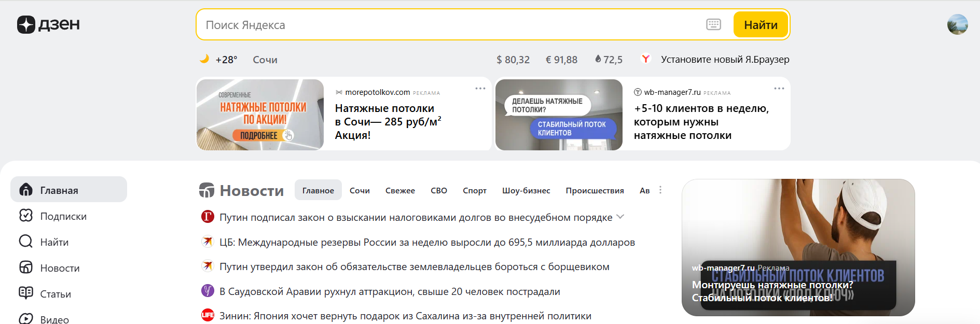Open the Спорт news tab
The height and width of the screenshot is (324, 980).
[x=475, y=190]
